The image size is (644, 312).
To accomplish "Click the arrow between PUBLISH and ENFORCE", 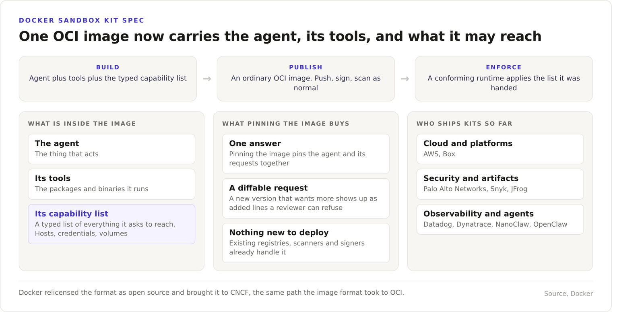I will [x=405, y=79].
